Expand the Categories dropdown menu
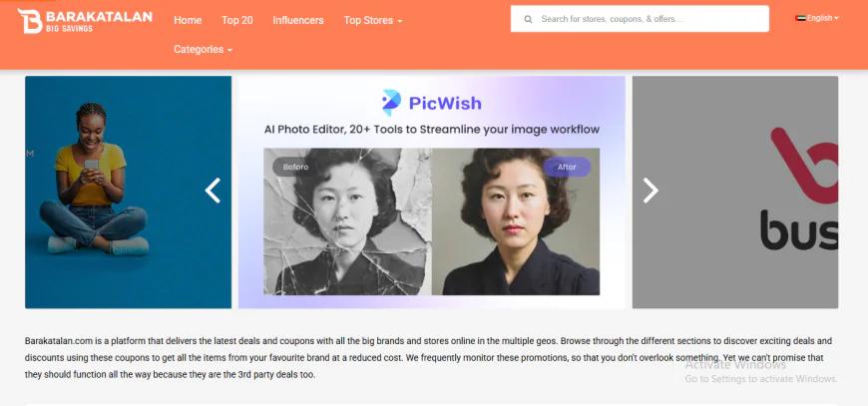The image size is (868, 406). click(x=203, y=49)
